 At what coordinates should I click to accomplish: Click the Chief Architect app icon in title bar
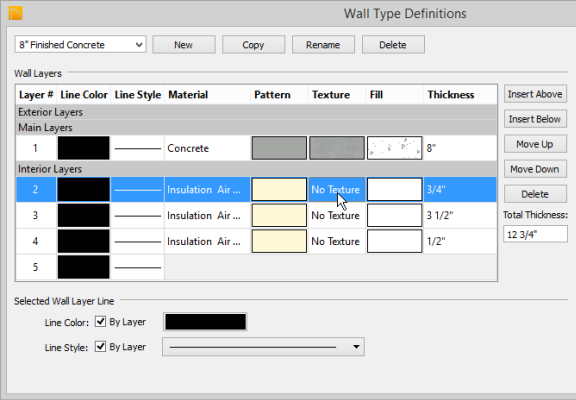[x=16, y=13]
